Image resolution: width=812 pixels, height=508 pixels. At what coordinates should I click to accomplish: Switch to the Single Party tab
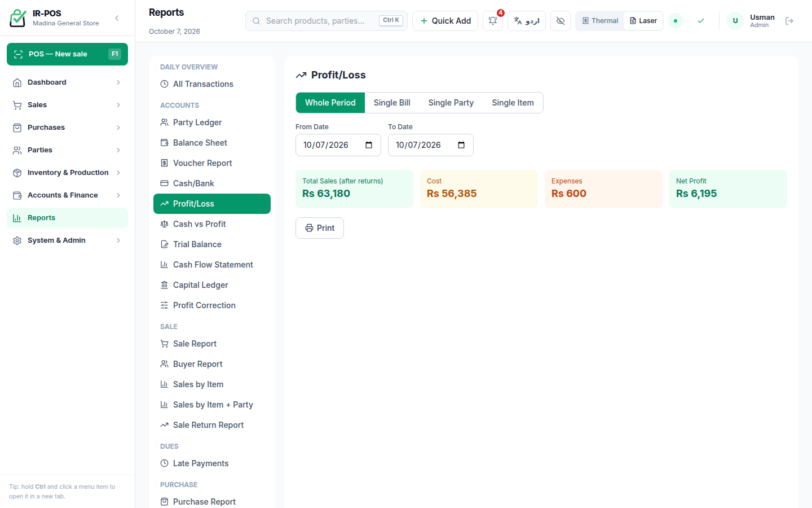(x=451, y=103)
